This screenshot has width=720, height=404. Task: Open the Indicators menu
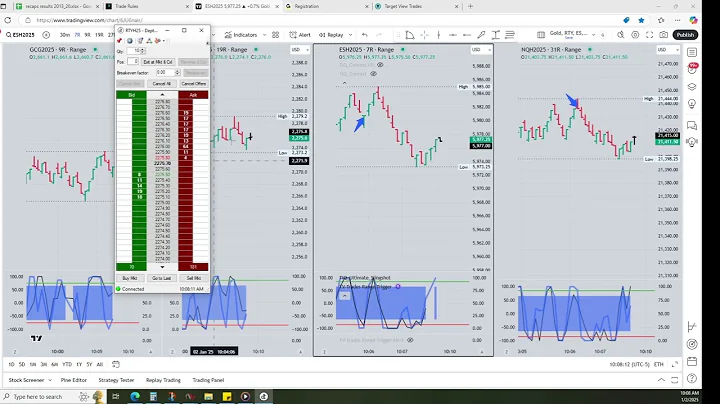241,35
